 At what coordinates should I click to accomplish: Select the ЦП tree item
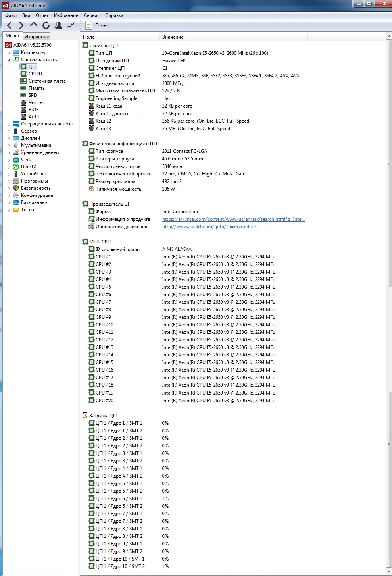32,67
